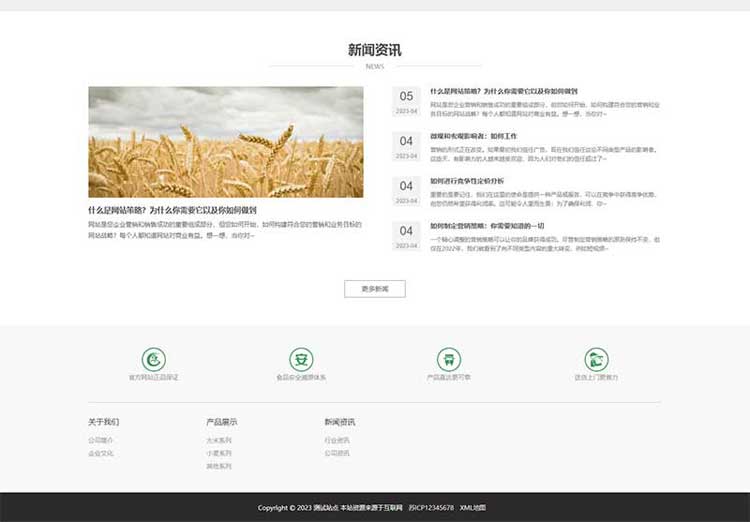Screen dimensions: 750x522
Task: Open 公司资讯 footer link
Action: click(x=337, y=453)
